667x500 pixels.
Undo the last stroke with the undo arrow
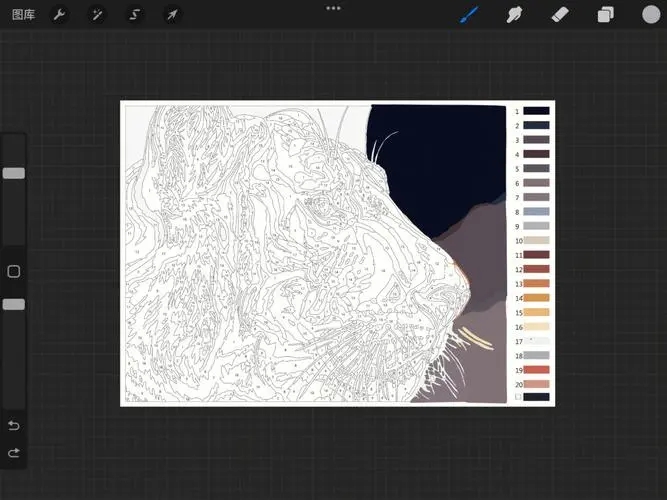(14, 425)
